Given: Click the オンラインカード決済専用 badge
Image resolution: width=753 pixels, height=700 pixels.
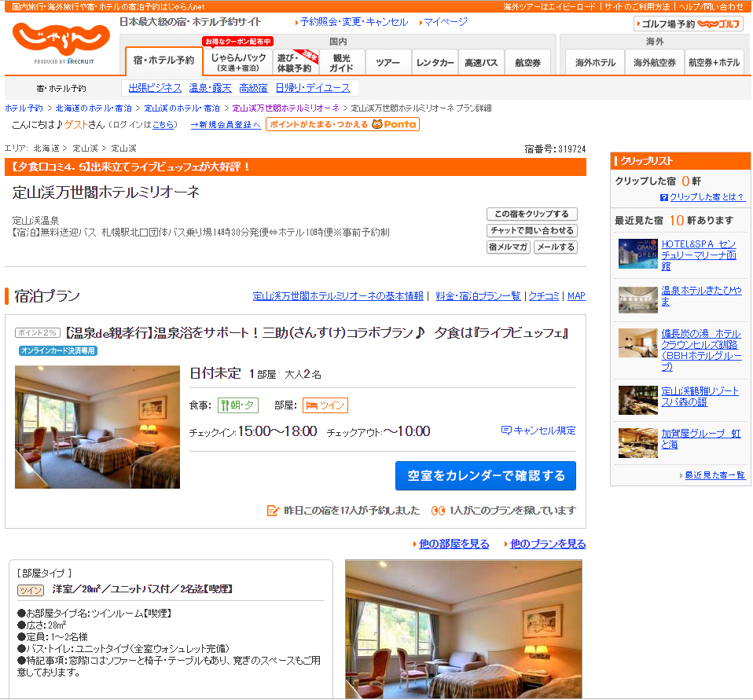Looking at the screenshot, I should point(58,351).
